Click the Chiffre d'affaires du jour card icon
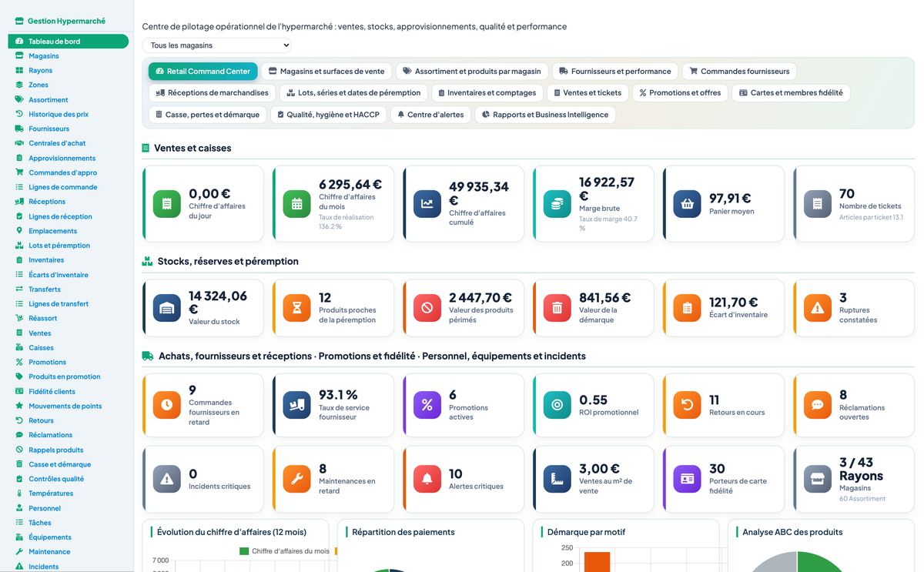Image resolution: width=924 pixels, height=572 pixels. click(166, 204)
